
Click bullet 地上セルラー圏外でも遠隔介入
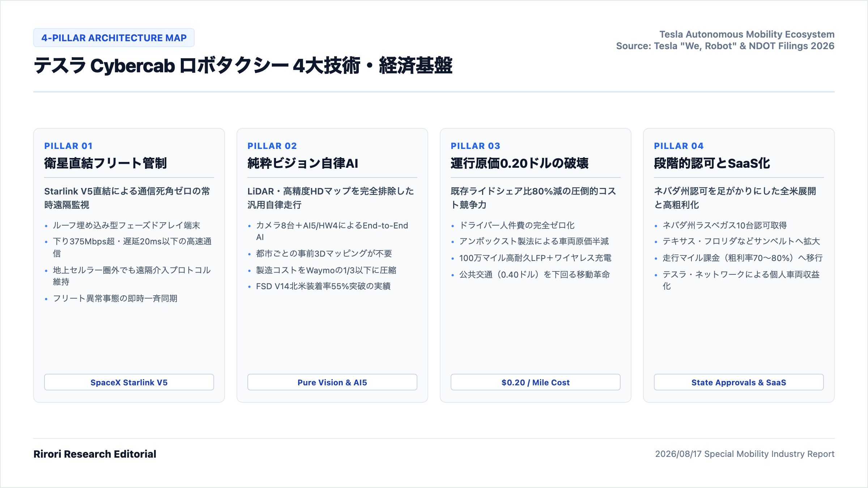point(132,276)
